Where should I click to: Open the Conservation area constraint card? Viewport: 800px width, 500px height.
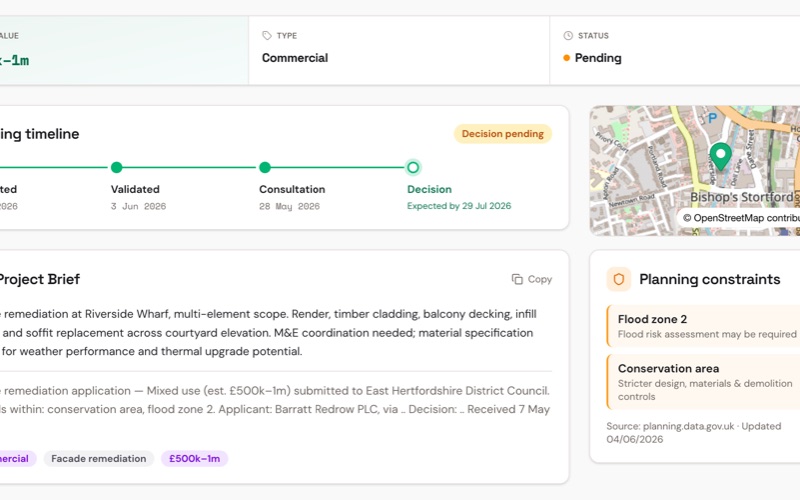click(x=703, y=382)
